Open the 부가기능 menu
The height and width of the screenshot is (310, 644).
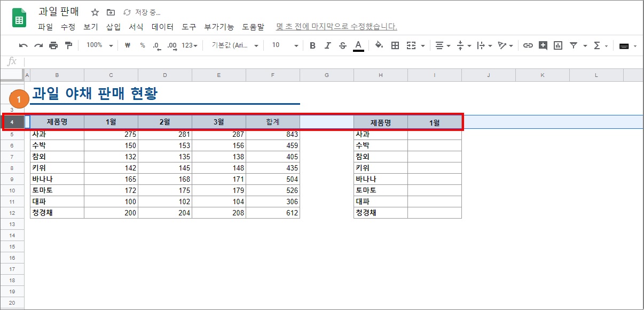pyautogui.click(x=219, y=27)
